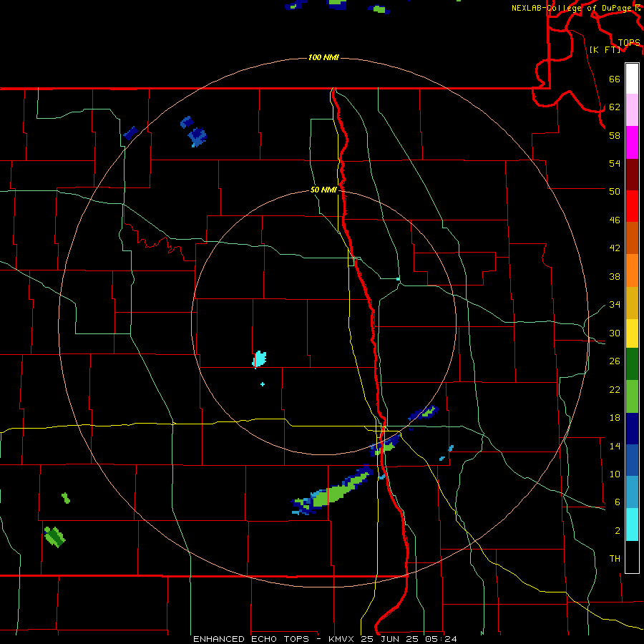This screenshot has width=644, height=644.
Task: Pick the light blue legend swatch
Action: (x=632, y=492)
